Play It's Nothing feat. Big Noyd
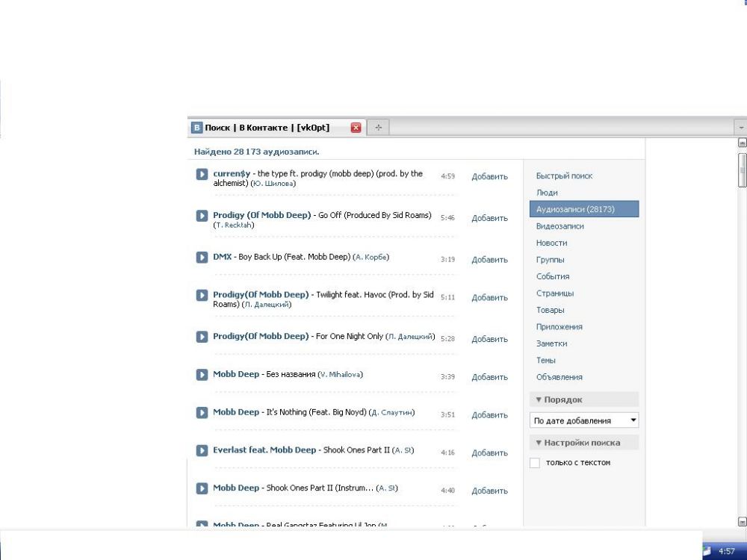 pos(202,412)
